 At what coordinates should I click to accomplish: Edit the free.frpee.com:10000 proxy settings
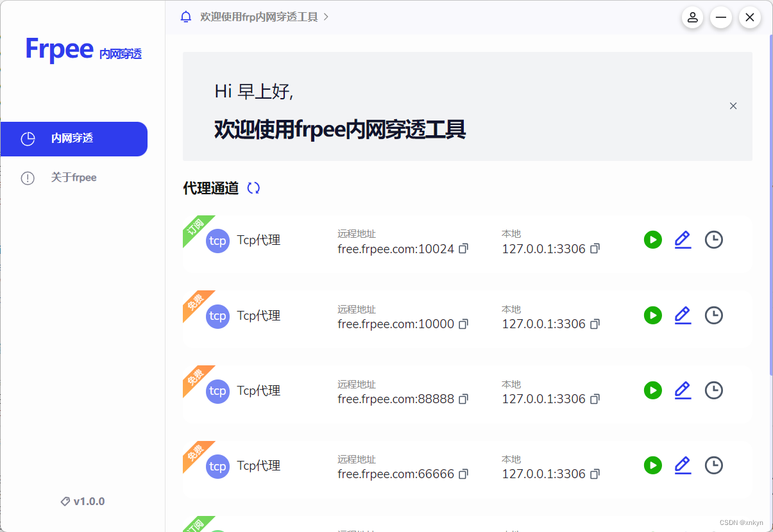(x=683, y=315)
